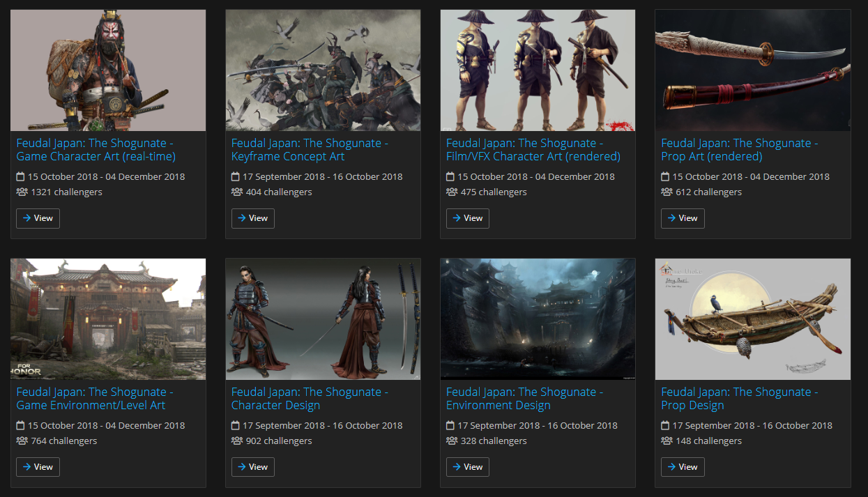The height and width of the screenshot is (497, 868).
Task: Click View on the Film/VFX Character Art card
Action: tap(468, 218)
